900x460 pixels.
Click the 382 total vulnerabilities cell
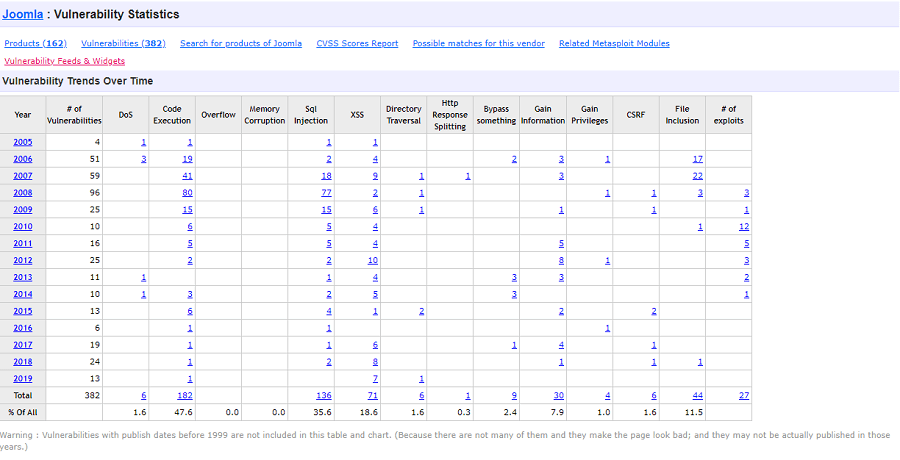tap(74, 396)
